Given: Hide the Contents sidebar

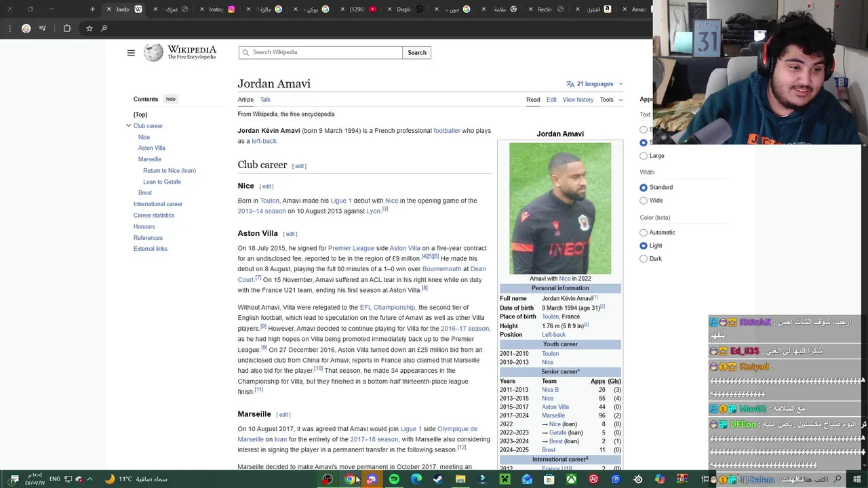Looking at the screenshot, I should coord(171,99).
